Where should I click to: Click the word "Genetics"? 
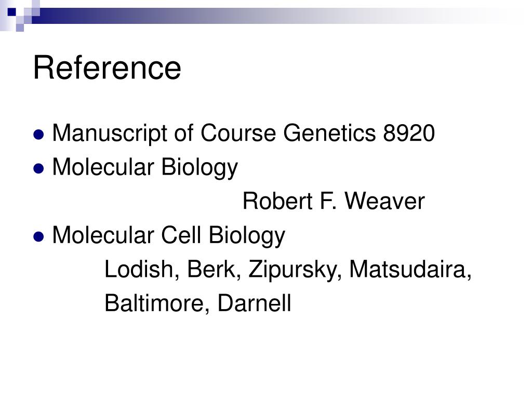(329, 133)
